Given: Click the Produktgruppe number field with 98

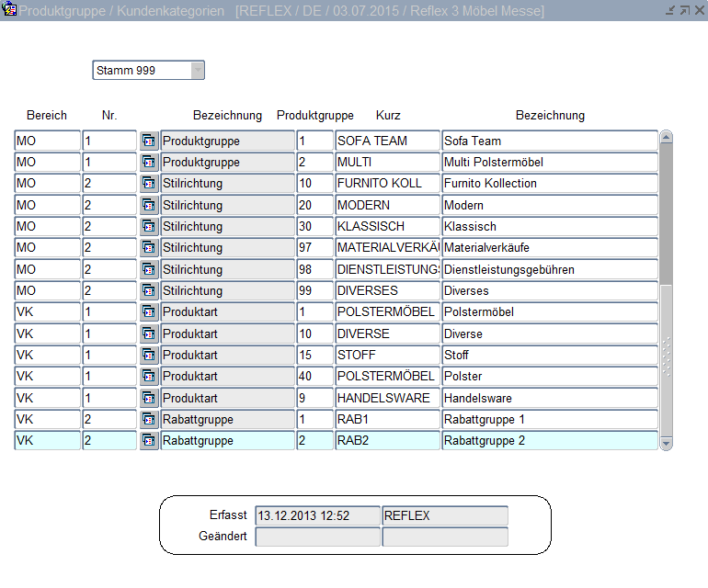Looking at the screenshot, I should click(x=314, y=269).
